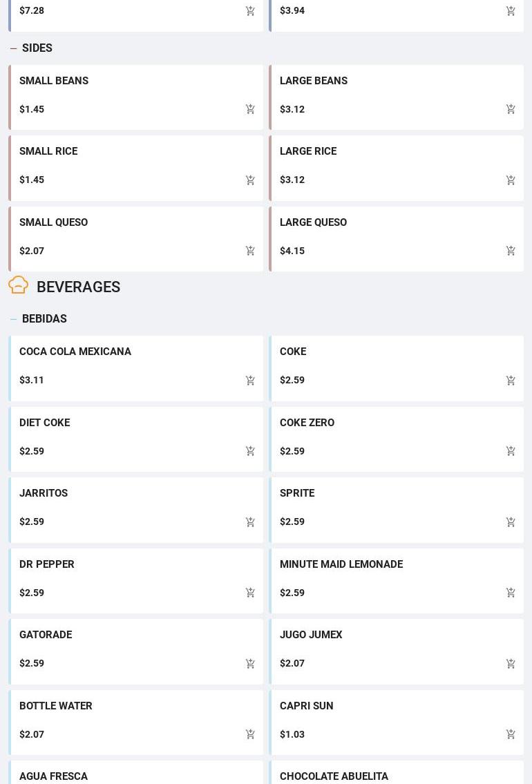Viewport: 532px width, 784px height.
Task: Collapse the BEBIDAS section
Action: (x=13, y=319)
